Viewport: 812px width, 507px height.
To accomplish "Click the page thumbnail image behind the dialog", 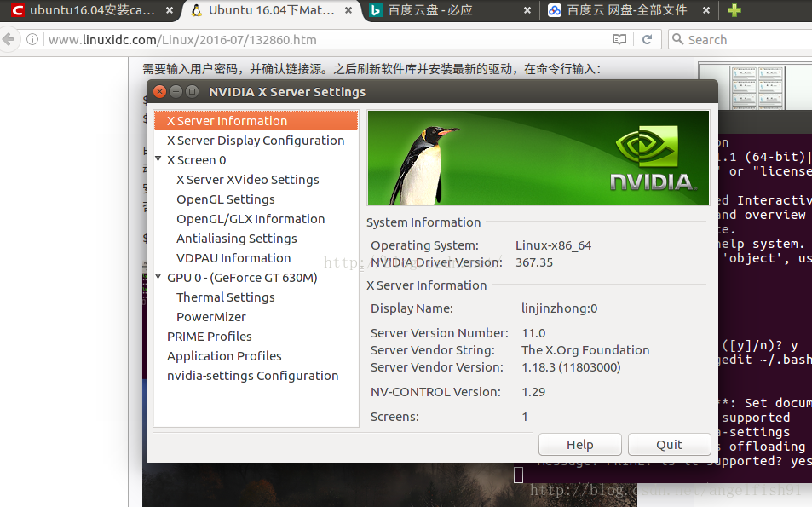I will point(757,87).
